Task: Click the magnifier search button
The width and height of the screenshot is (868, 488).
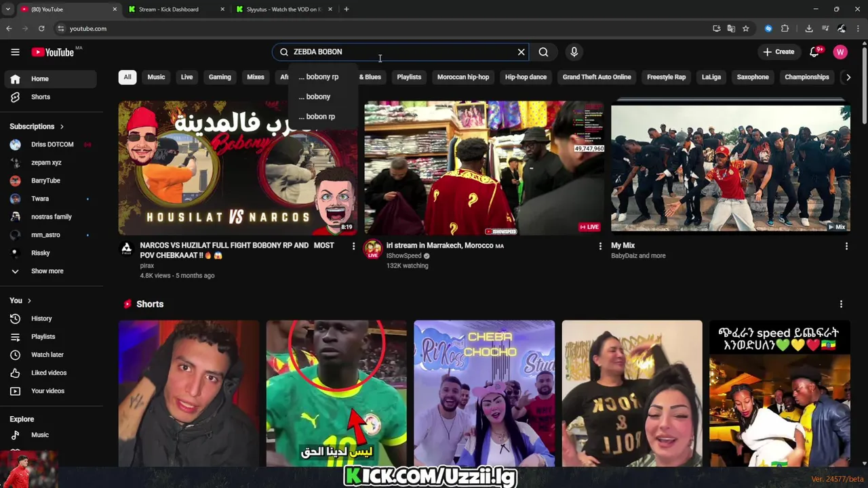Action: pos(543,52)
